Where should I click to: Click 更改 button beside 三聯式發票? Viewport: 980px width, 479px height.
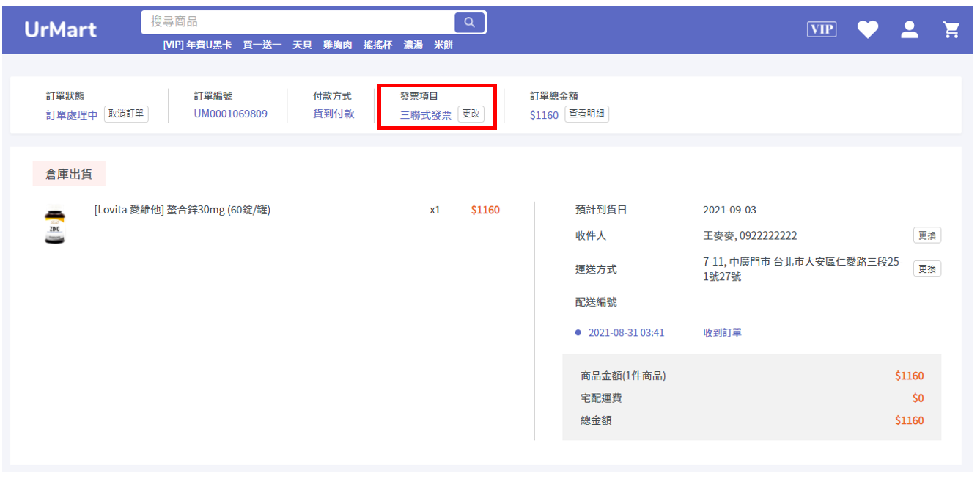(471, 114)
